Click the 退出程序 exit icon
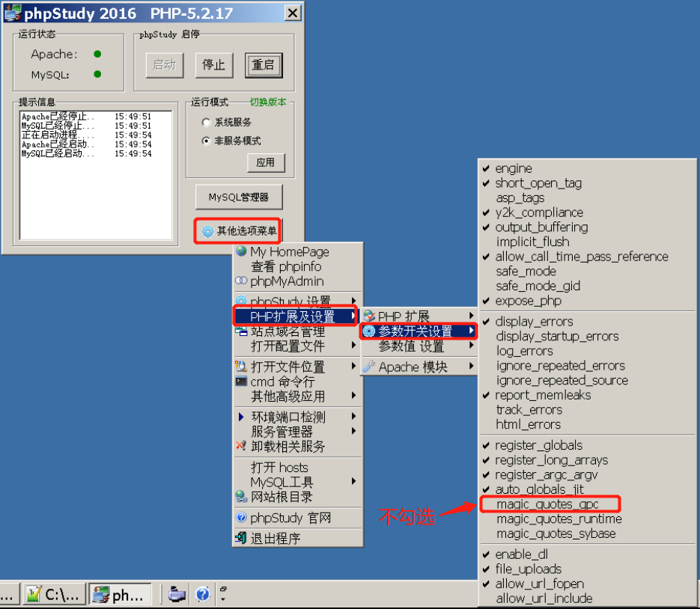Image resolution: width=700 pixels, height=609 pixels. coord(241,538)
